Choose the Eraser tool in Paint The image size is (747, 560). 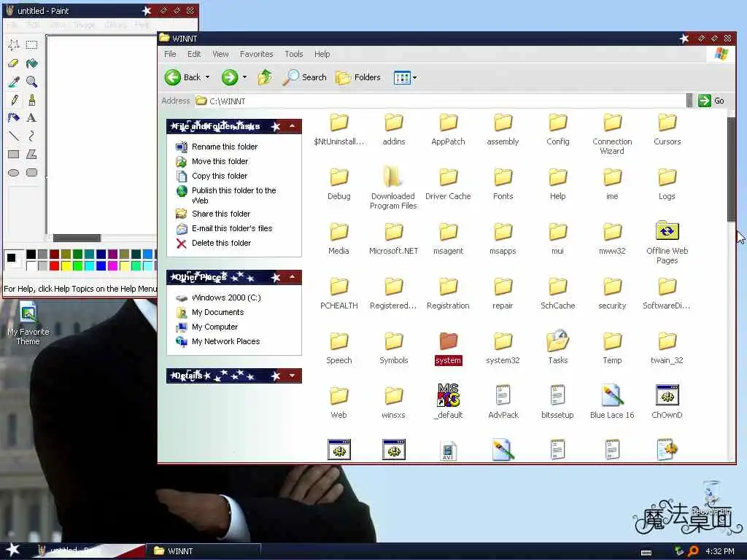point(14,63)
